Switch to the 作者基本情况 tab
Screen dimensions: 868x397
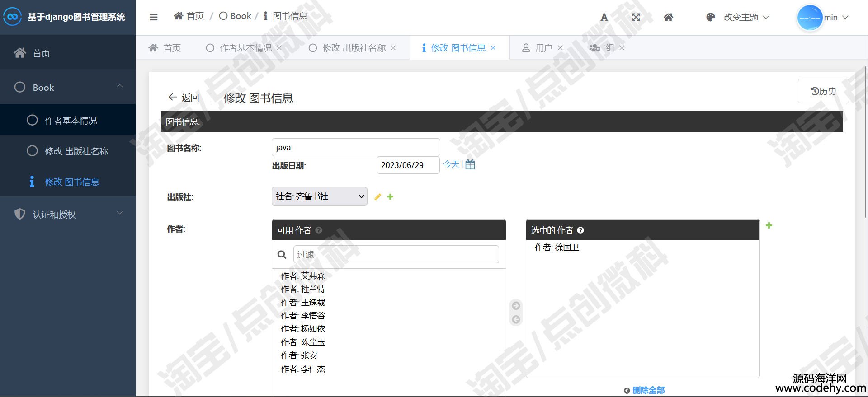point(239,48)
